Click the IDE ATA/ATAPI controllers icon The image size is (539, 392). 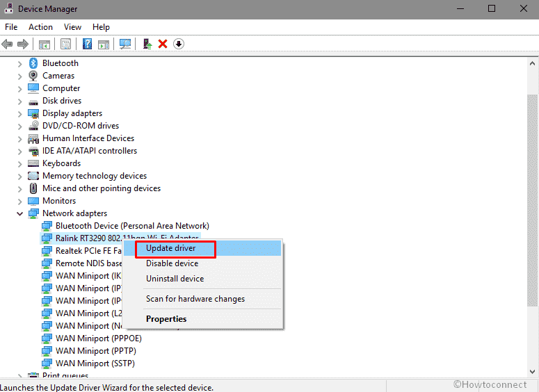tap(33, 151)
